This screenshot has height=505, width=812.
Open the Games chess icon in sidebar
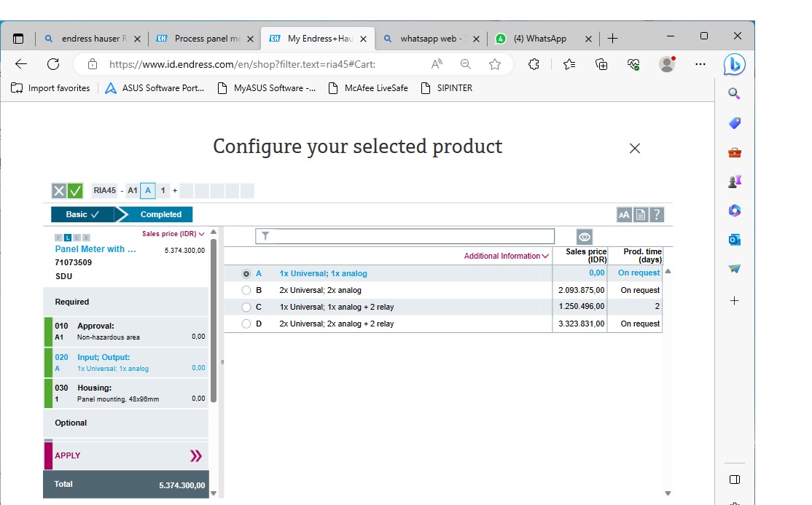click(734, 181)
